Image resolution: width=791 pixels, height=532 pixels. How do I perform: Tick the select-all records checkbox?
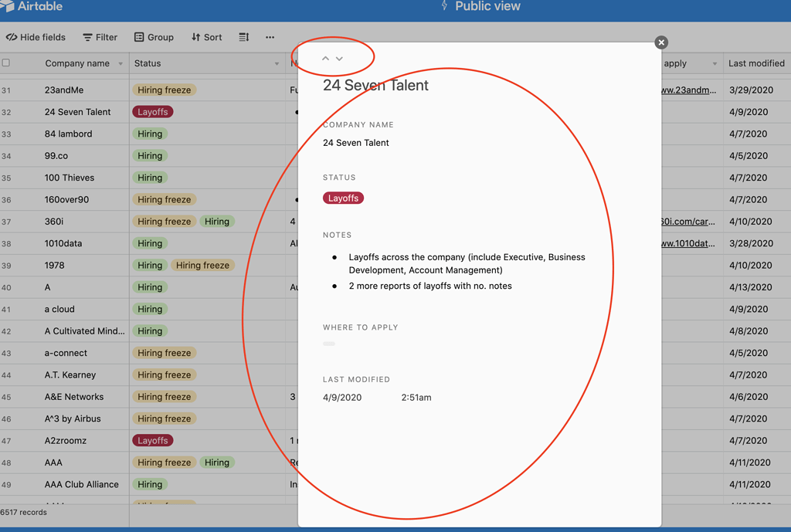click(7, 63)
